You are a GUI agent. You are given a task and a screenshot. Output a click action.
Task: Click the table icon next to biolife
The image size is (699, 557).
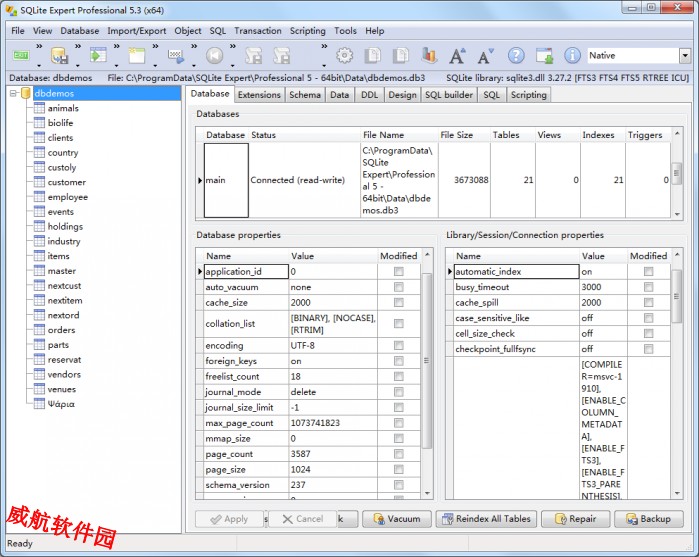pyautogui.click(x=39, y=123)
